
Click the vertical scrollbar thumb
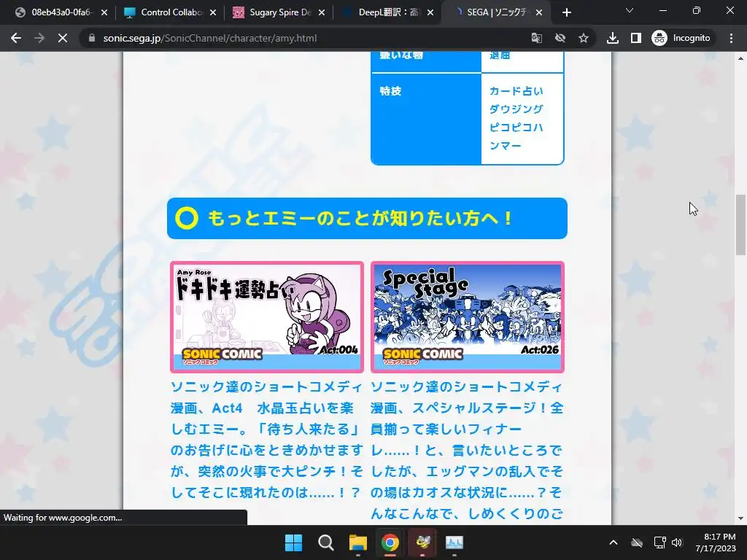tap(740, 225)
